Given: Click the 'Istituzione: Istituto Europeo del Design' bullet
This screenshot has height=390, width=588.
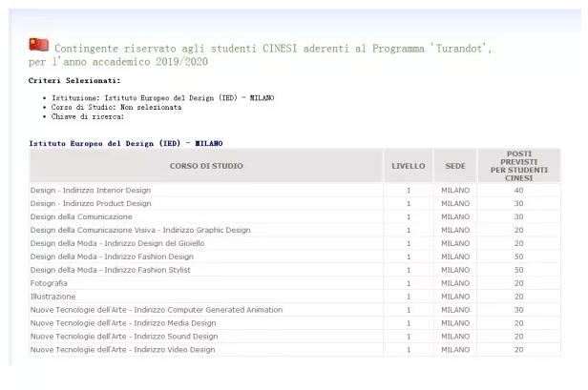Looking at the screenshot, I should (x=162, y=98).
